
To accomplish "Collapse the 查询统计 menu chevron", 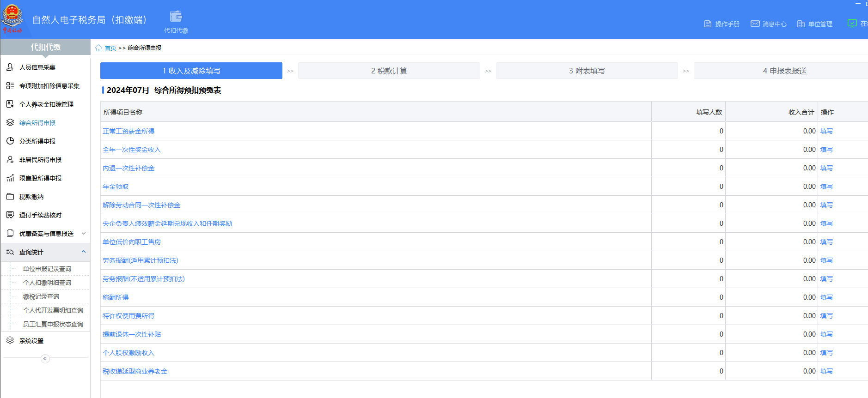I will [x=84, y=252].
